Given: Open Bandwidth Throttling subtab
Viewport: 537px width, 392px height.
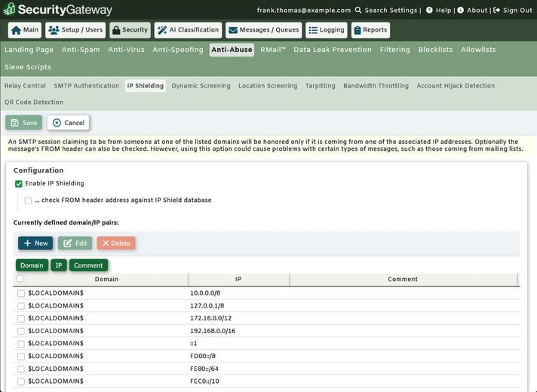Looking at the screenshot, I should click(376, 86).
